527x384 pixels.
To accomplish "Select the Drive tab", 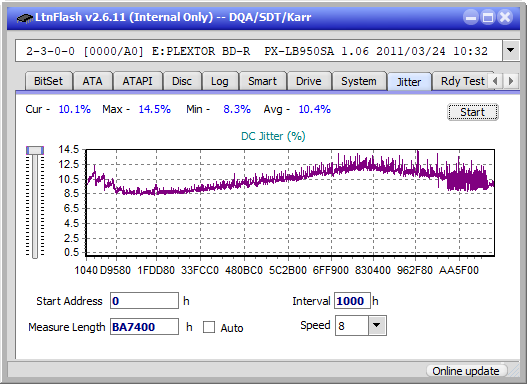I will [x=309, y=81].
